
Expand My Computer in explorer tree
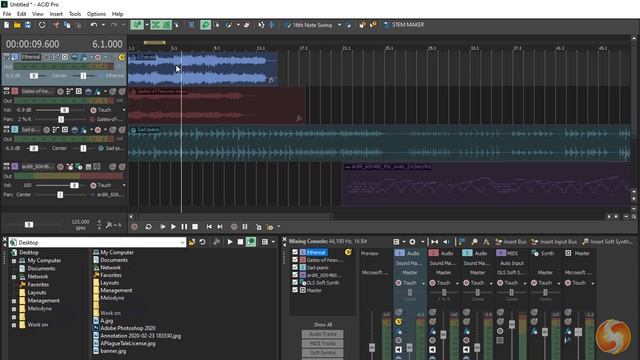coord(14,260)
